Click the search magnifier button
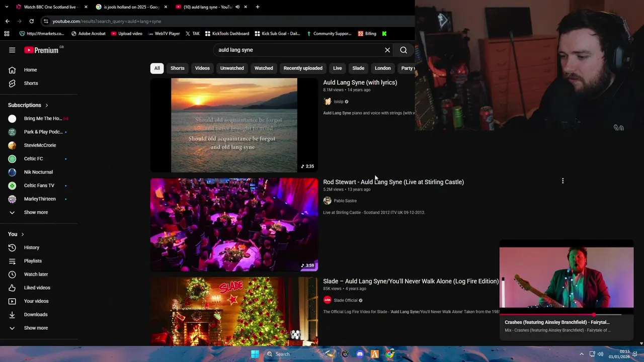Viewport: 644px width, 362px height. [x=404, y=50]
